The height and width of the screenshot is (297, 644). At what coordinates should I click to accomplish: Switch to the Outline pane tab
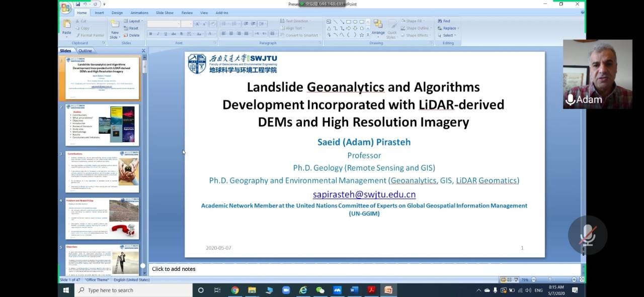coord(85,51)
